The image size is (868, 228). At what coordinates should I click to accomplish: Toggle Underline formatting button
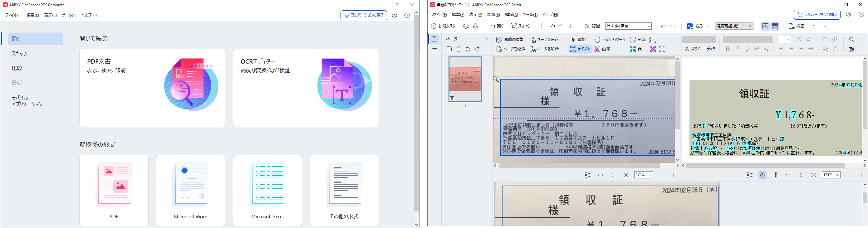747,49
